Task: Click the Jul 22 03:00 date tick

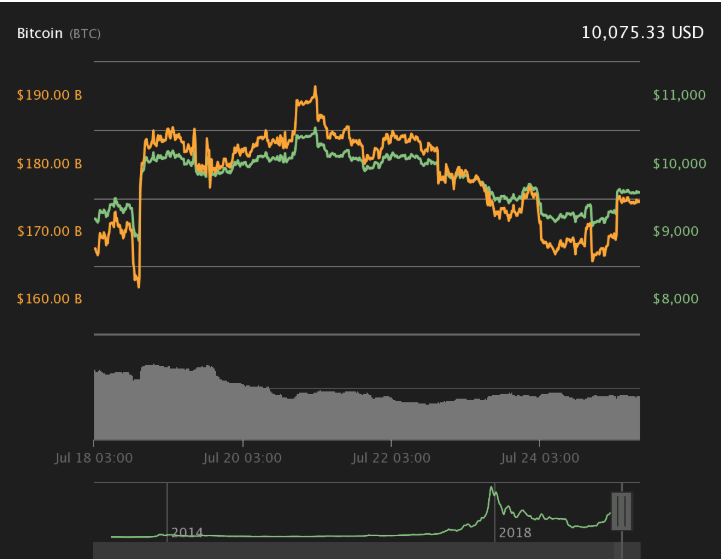Action: (x=390, y=458)
